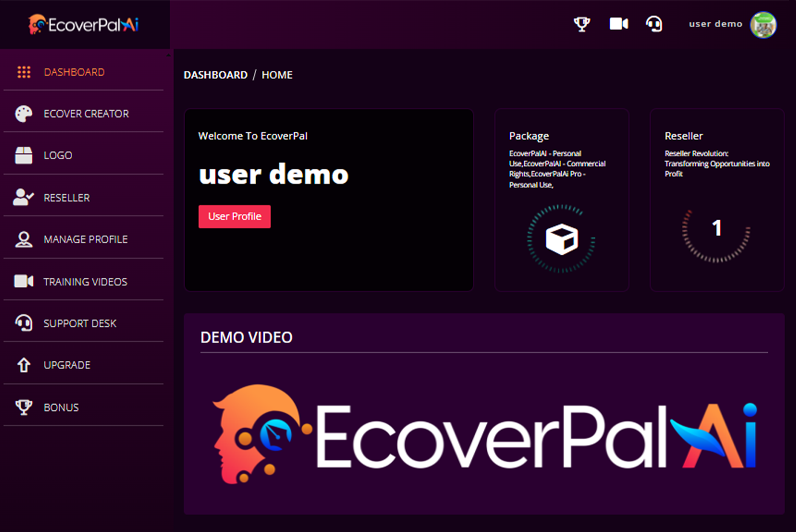The width and height of the screenshot is (796, 532).
Task: Click the EcoverPalAi logo at top left
Action: (84, 25)
